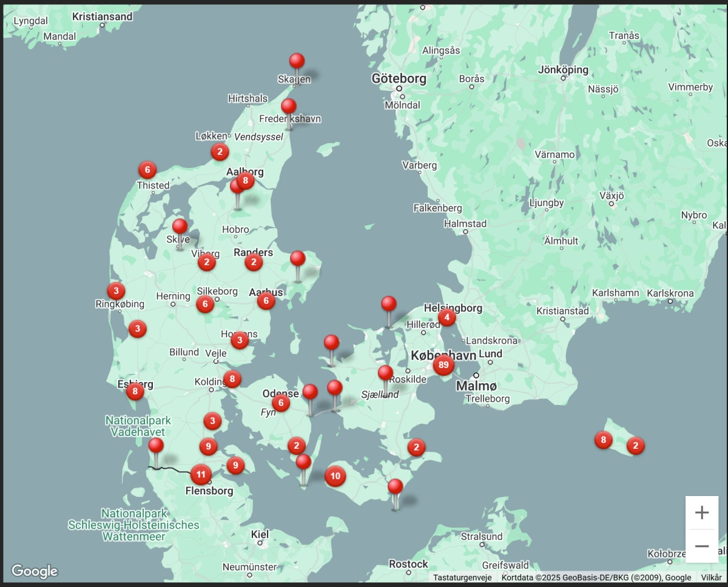Click the Kristiansand city label
Image resolution: width=728 pixels, height=587 pixels.
coord(102,16)
